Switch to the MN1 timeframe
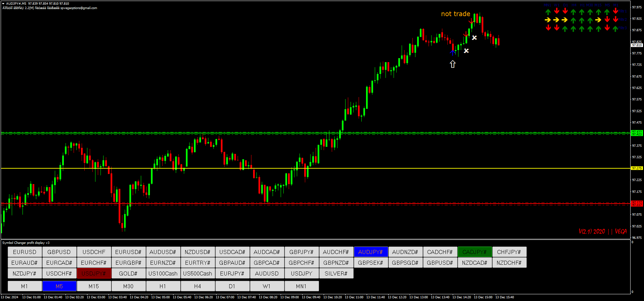644x301 pixels. point(301,286)
